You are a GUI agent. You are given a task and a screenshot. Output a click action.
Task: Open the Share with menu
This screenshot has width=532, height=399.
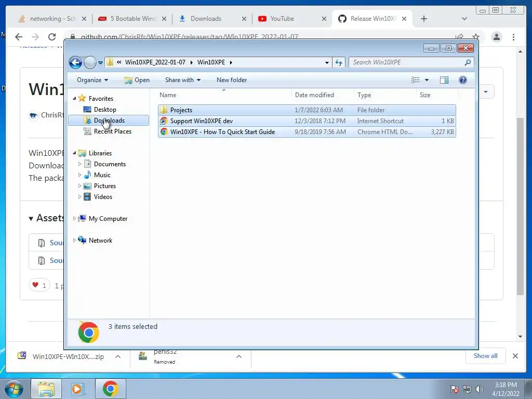182,80
